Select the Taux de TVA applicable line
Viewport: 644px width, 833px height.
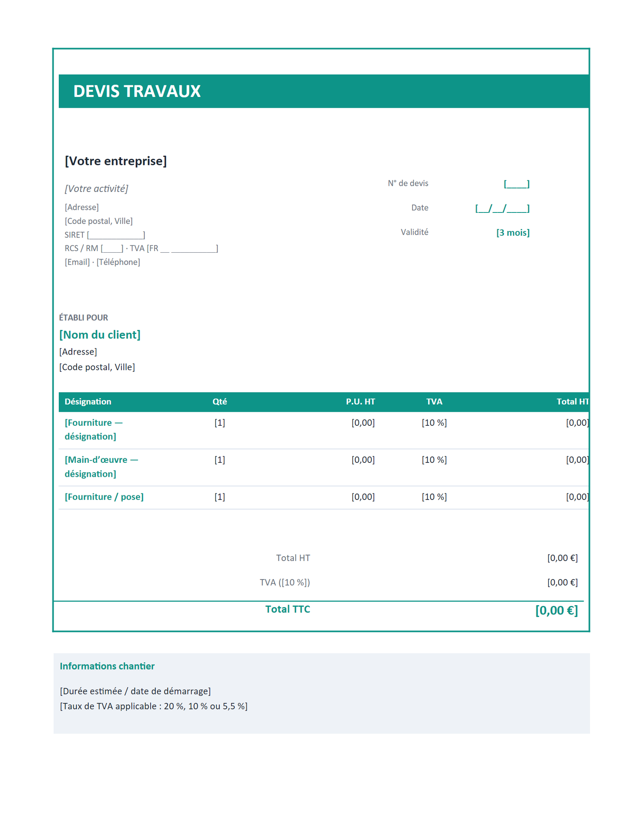154,706
